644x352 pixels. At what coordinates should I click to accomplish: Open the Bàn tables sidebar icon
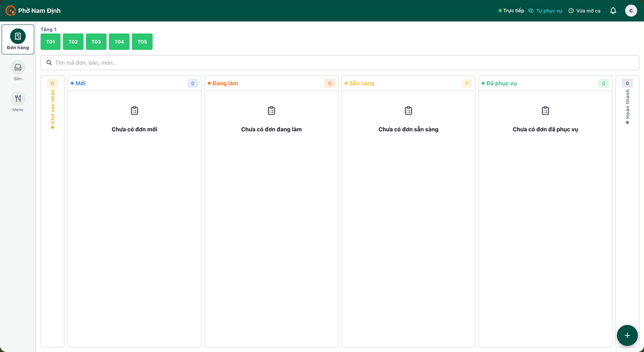18,68
